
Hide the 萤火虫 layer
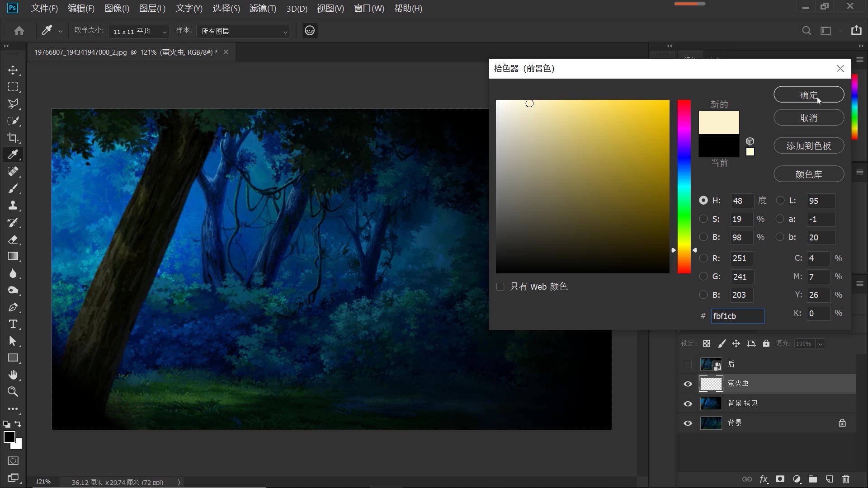point(688,384)
